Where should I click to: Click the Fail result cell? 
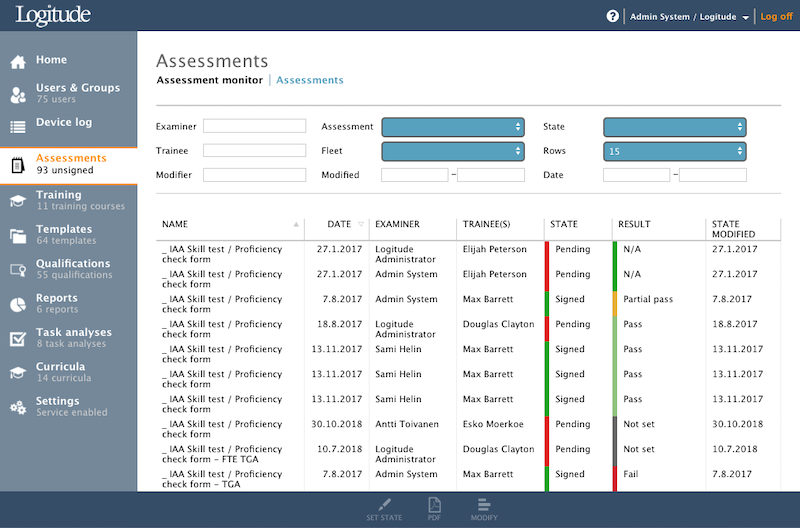631,474
